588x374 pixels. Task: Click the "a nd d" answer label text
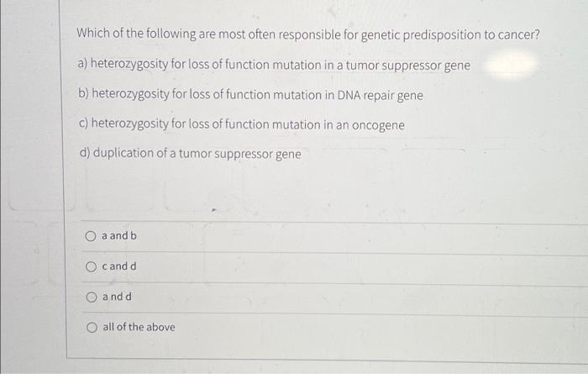118,298
